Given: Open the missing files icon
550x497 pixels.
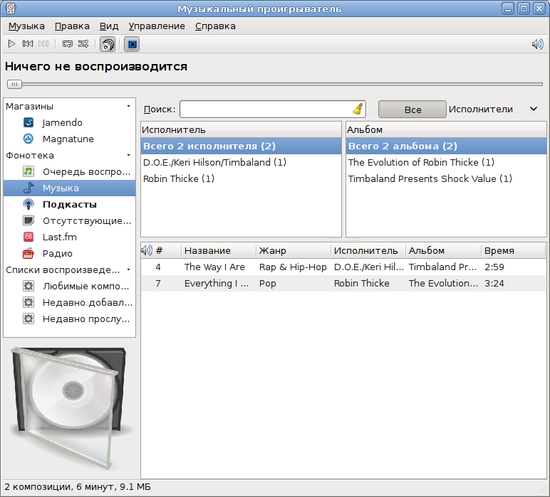Looking at the screenshot, I should pos(28,221).
